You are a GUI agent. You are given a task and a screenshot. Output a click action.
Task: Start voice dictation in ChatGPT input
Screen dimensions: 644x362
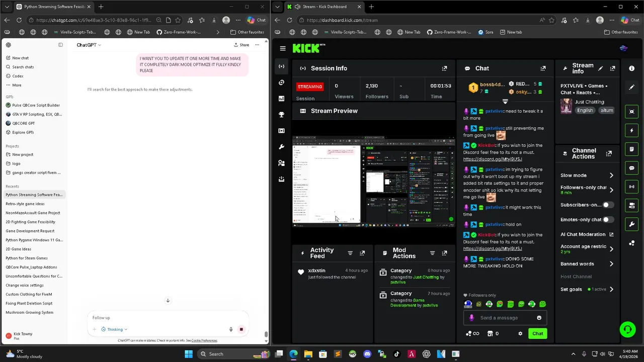click(x=231, y=329)
